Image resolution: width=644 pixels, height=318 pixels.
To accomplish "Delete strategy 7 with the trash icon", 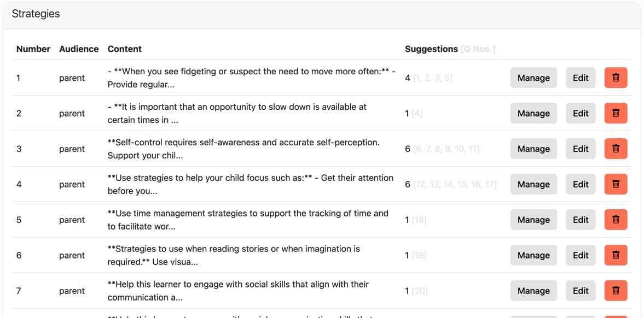I will tap(616, 291).
